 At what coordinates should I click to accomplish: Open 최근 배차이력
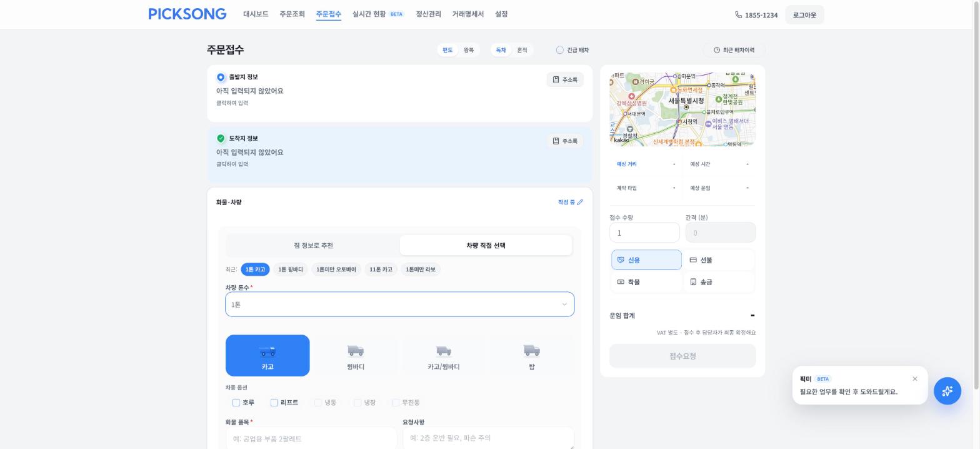click(734, 50)
